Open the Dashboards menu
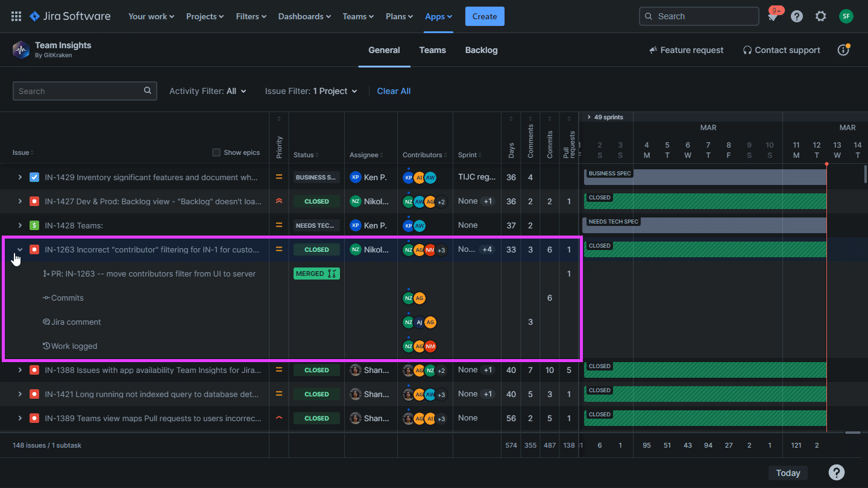Image resolution: width=868 pixels, height=488 pixels. [x=304, y=16]
